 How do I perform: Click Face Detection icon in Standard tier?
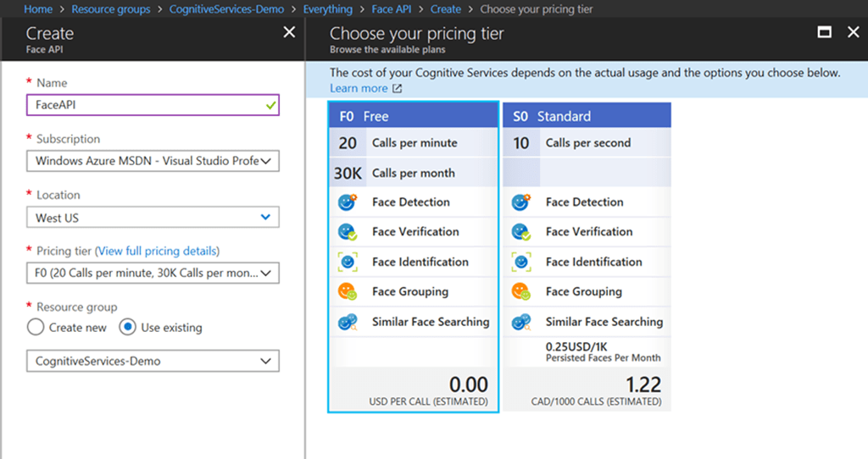tap(521, 202)
